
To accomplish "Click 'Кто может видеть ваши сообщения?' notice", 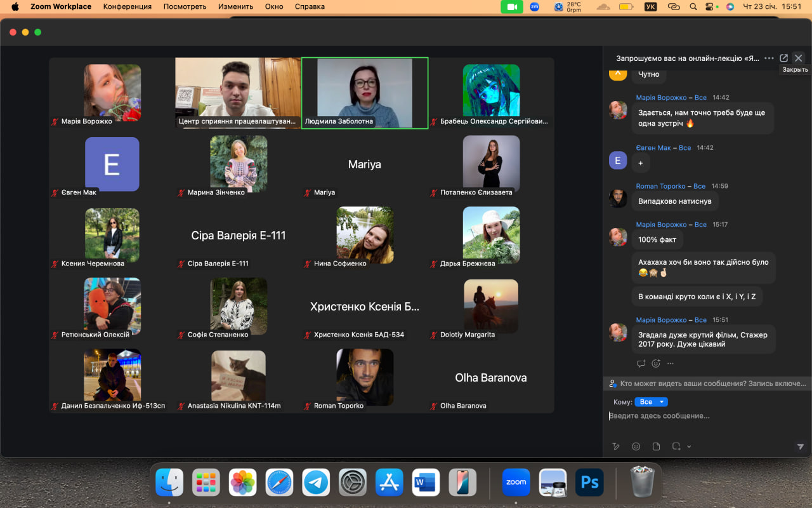I will coord(707,384).
